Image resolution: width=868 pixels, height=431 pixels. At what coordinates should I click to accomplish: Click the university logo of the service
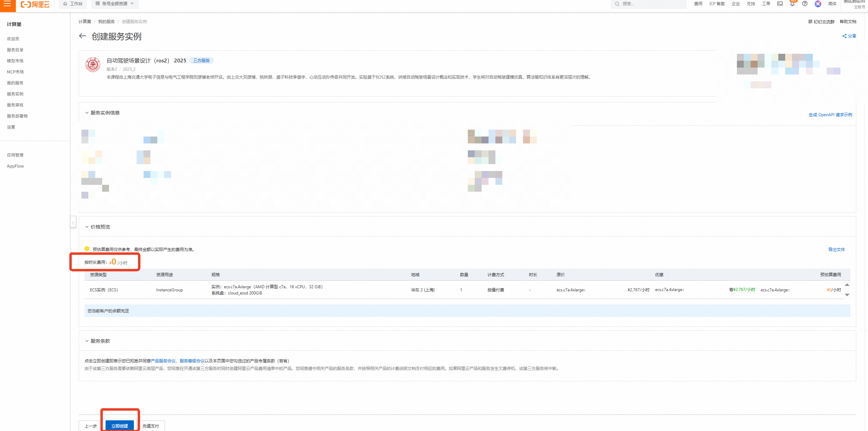click(93, 64)
